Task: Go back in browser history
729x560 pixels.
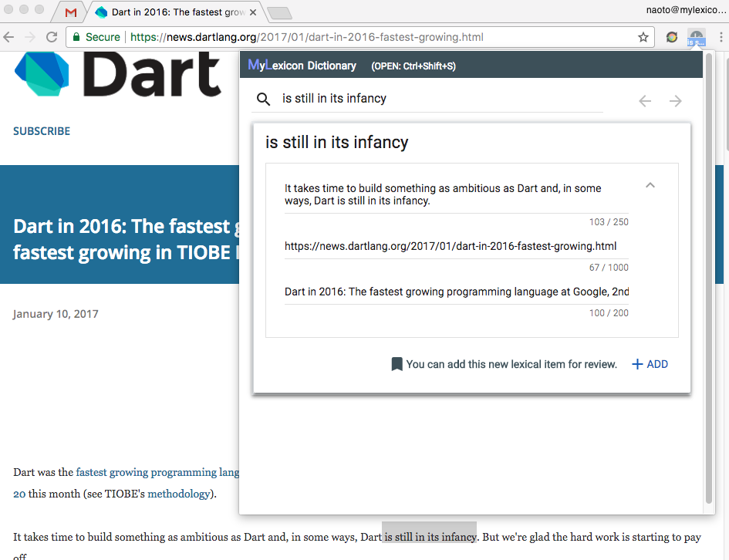Action: pyautogui.click(x=8, y=37)
